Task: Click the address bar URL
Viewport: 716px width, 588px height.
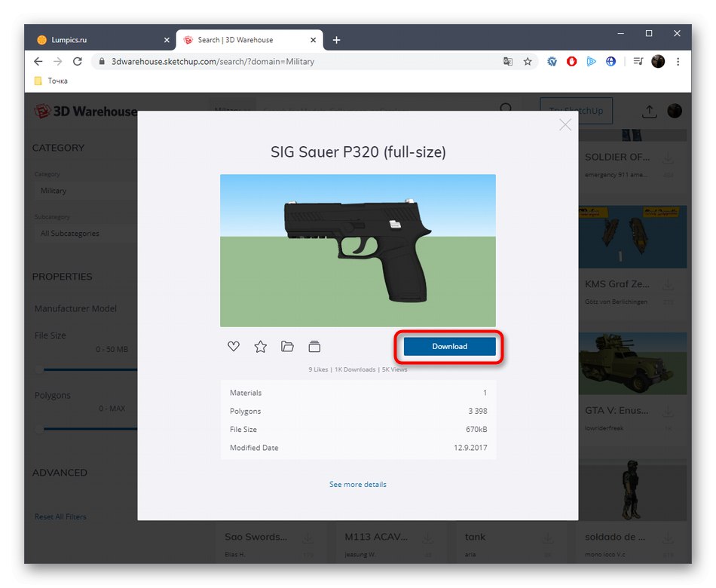Action: tap(213, 62)
